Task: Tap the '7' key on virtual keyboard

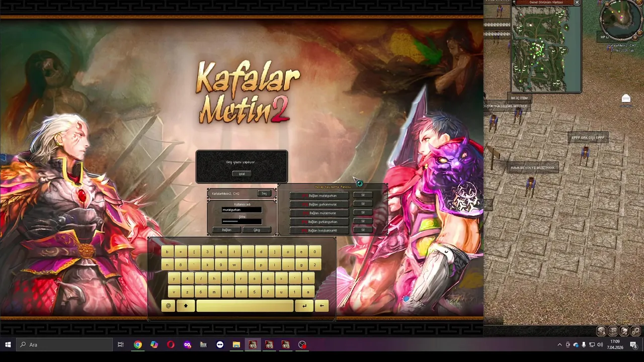Action: (x=268, y=292)
